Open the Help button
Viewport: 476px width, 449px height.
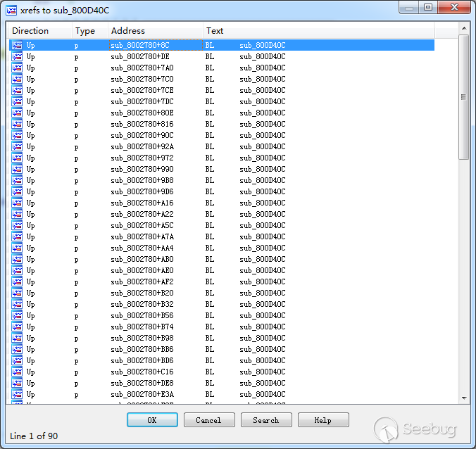[x=323, y=420]
